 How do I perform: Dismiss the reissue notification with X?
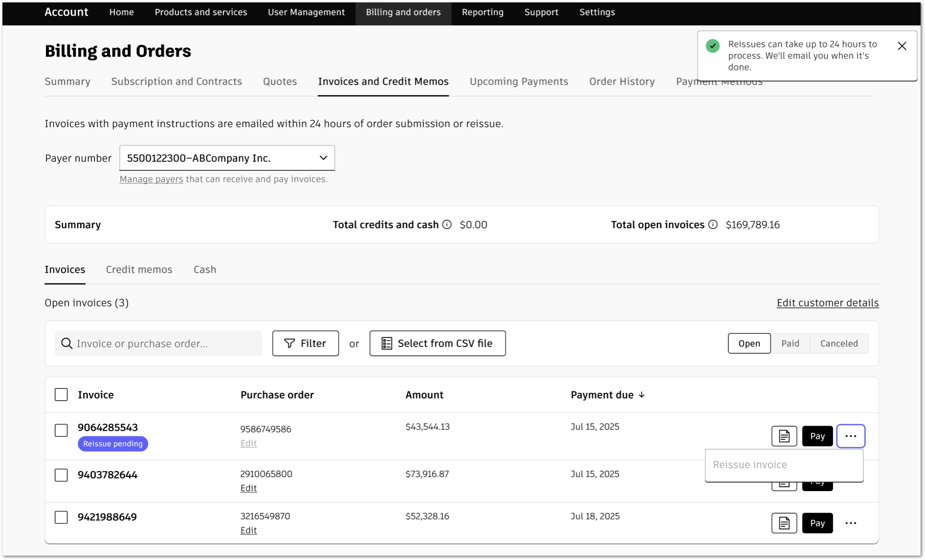pos(902,45)
